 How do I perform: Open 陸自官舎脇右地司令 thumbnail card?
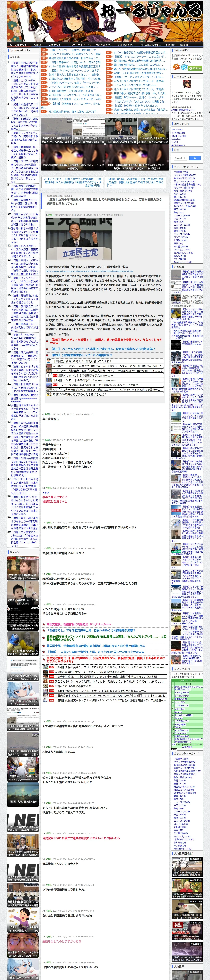137,157
